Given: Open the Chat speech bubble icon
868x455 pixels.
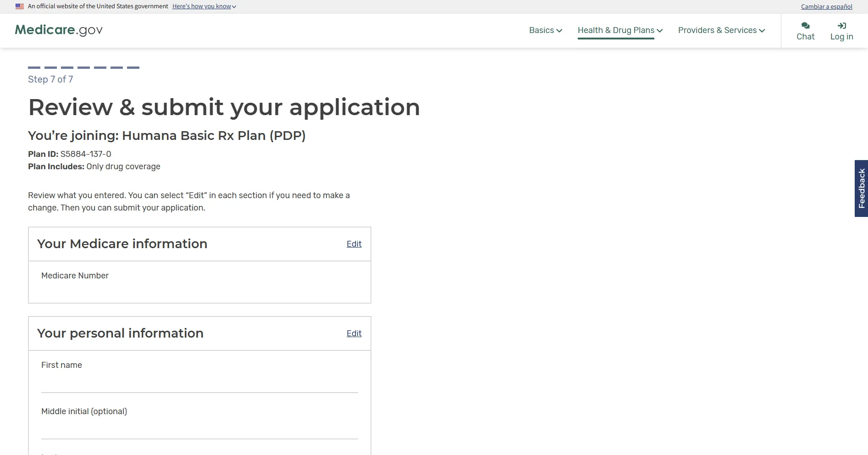Looking at the screenshot, I should 805,26.
